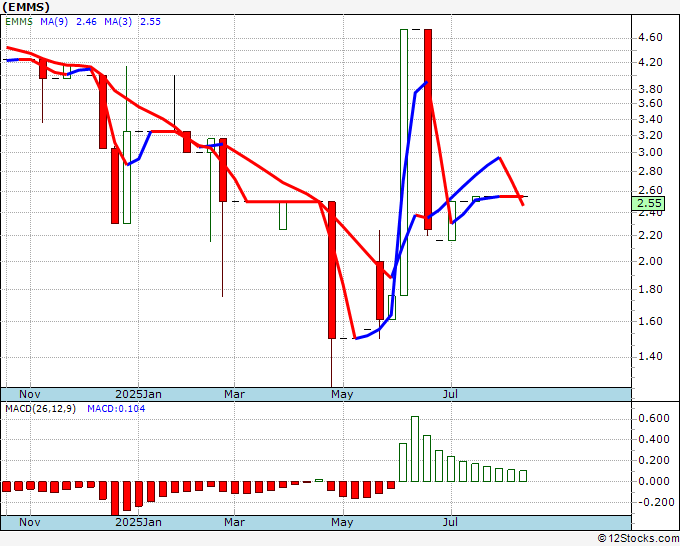This screenshot has height=546, width=680.
Task: Click the 2.20 price axis label
Action: coord(650,235)
